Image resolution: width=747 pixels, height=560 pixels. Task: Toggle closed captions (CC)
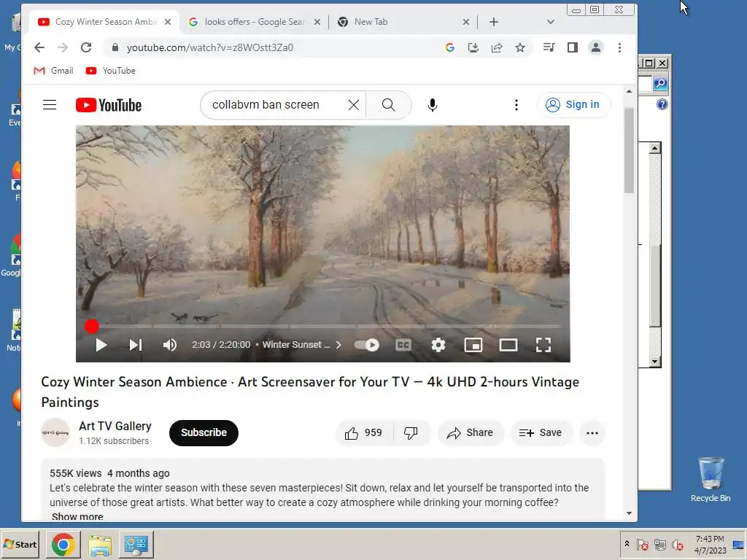(x=403, y=345)
